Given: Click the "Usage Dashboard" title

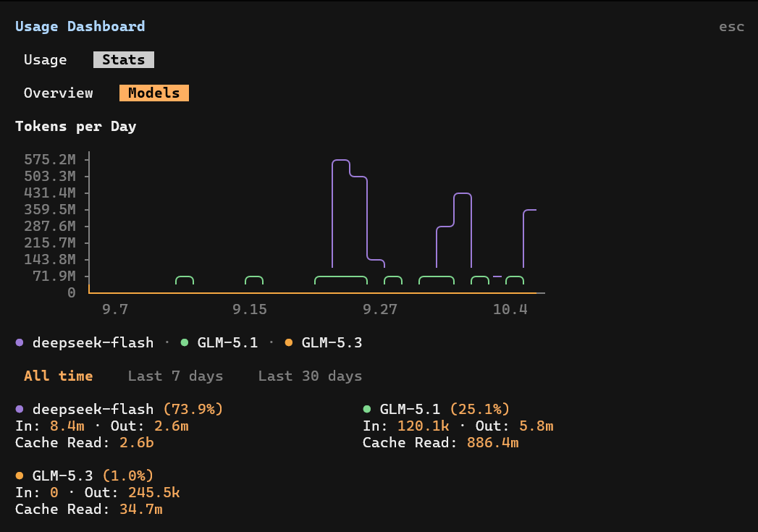Looking at the screenshot, I should [x=80, y=26].
